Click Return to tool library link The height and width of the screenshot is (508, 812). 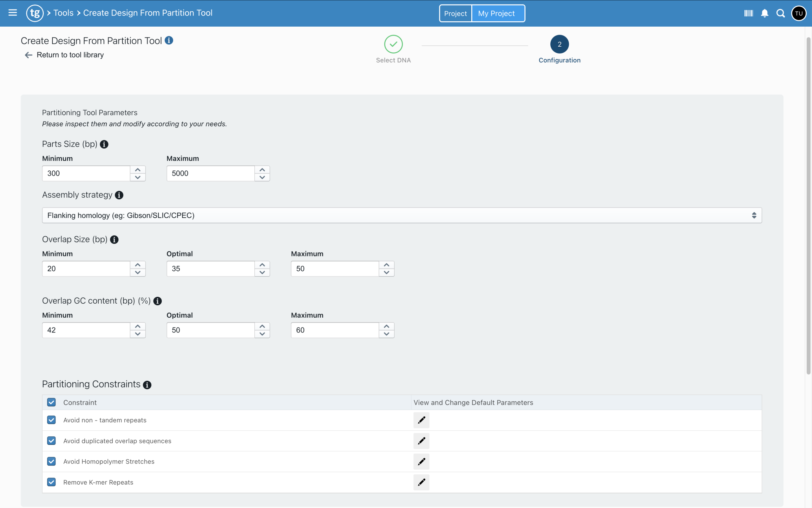[x=70, y=55]
